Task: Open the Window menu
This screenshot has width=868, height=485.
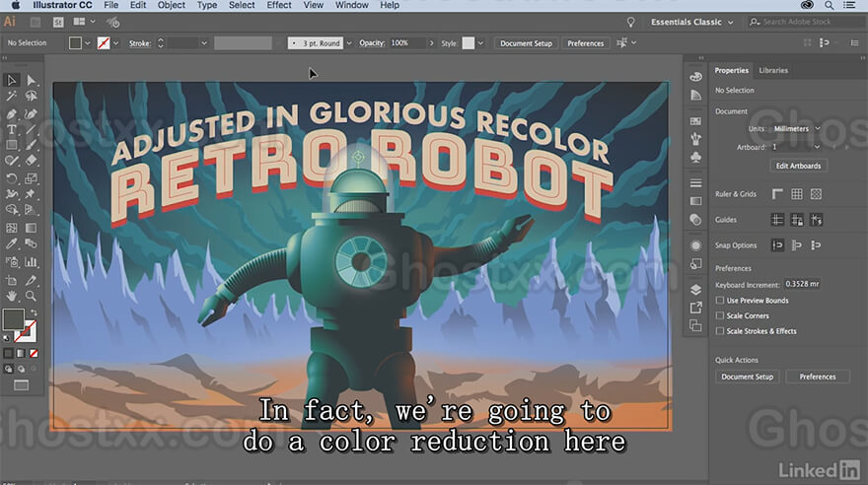Action: (x=351, y=5)
